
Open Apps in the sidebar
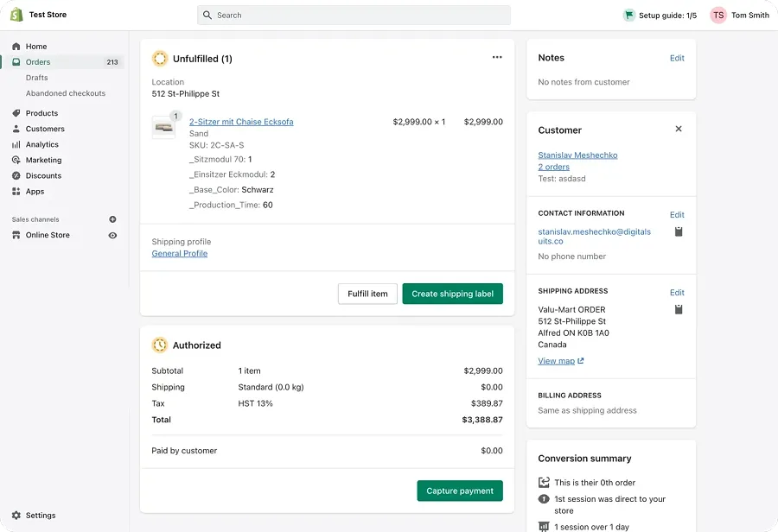tap(35, 192)
